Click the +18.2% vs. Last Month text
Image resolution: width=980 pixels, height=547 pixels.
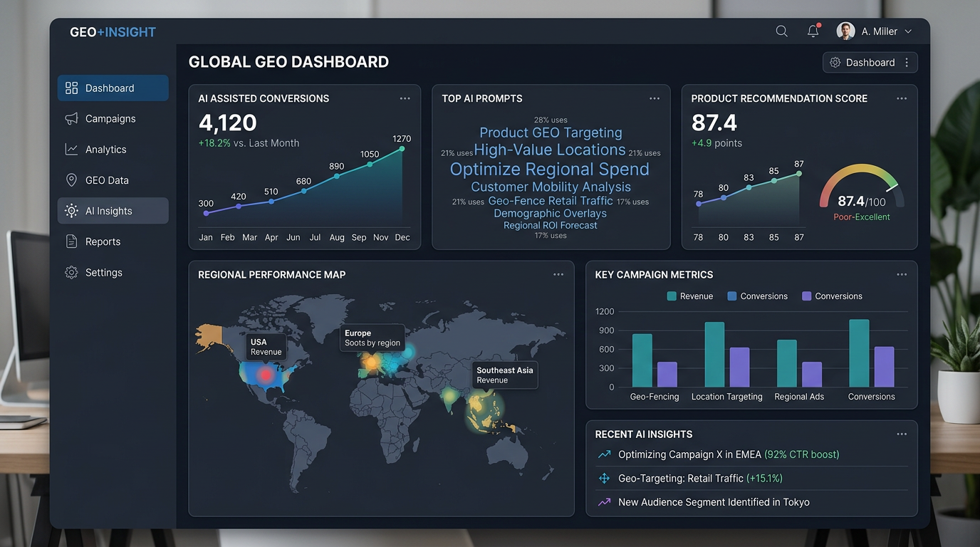249,143
